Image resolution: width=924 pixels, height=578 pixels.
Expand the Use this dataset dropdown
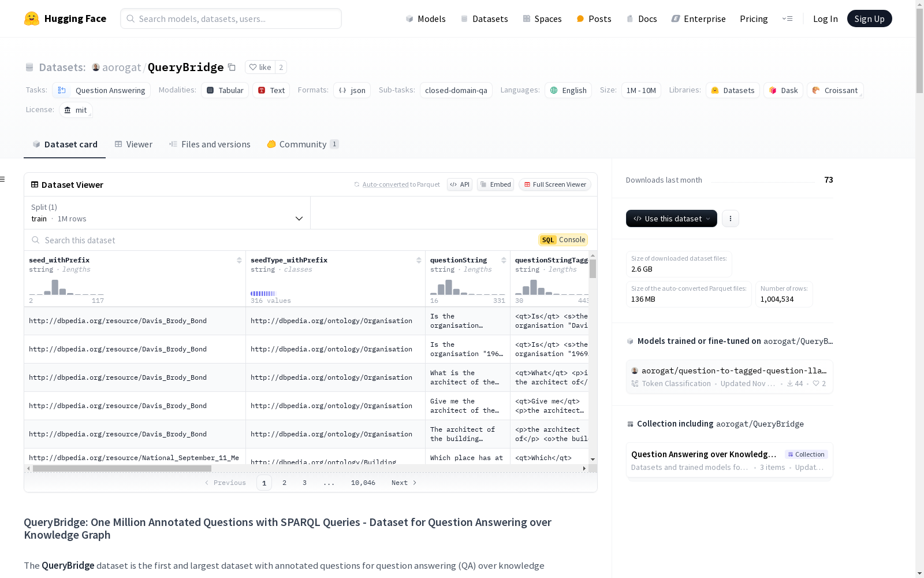pyautogui.click(x=672, y=218)
